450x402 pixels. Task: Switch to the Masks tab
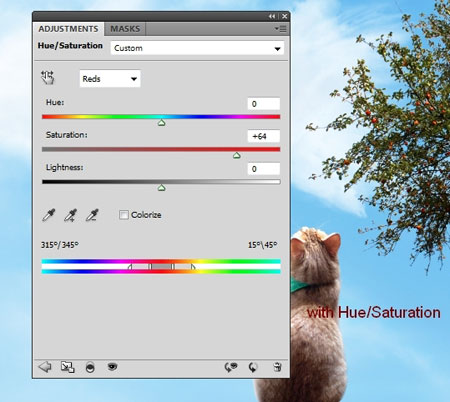125,29
